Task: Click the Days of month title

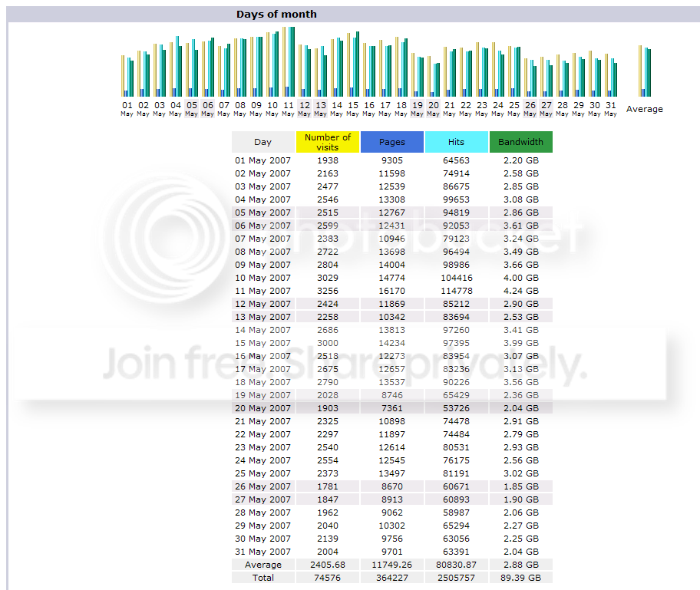Action: (x=276, y=15)
